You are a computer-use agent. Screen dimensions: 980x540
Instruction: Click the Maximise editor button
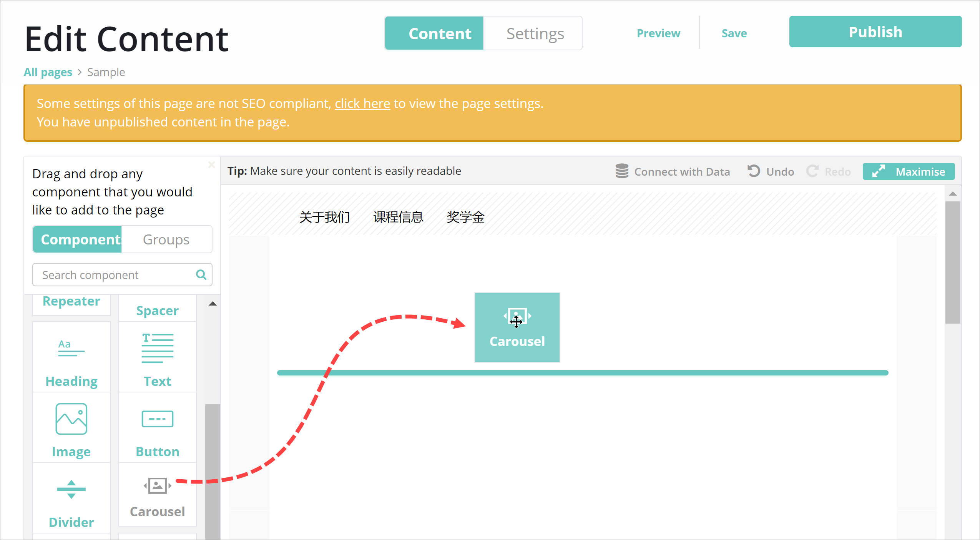point(908,171)
